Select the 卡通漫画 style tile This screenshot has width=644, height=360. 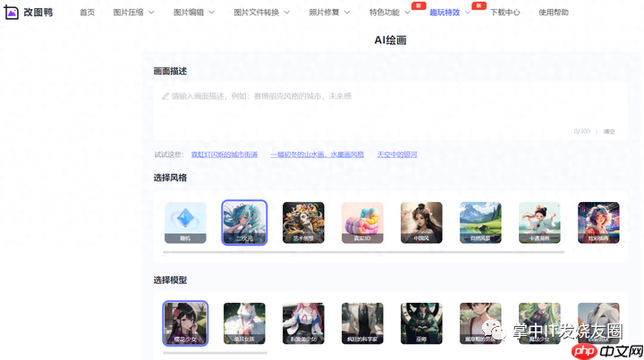pos(539,222)
